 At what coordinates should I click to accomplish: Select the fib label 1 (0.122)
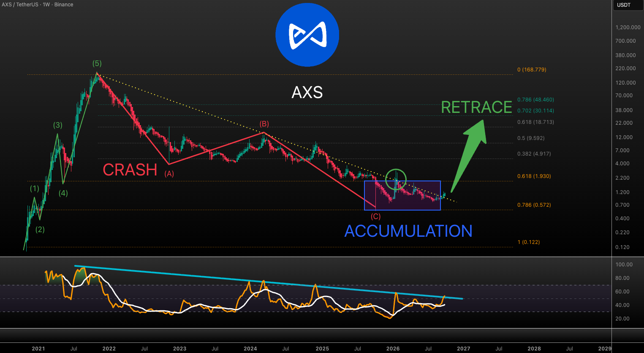coord(529,242)
